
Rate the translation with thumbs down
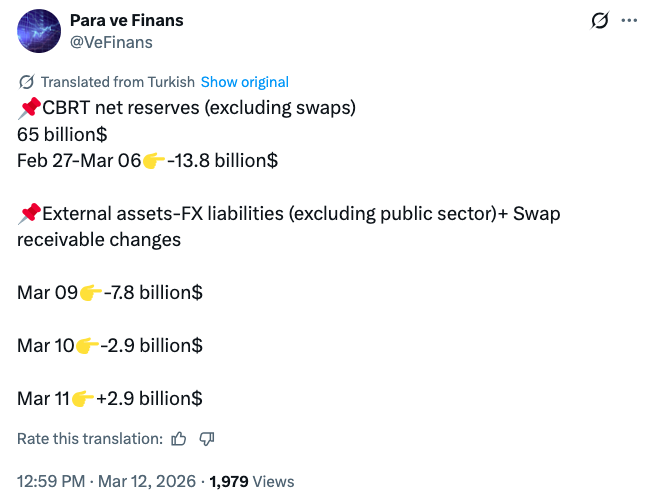pyautogui.click(x=207, y=438)
